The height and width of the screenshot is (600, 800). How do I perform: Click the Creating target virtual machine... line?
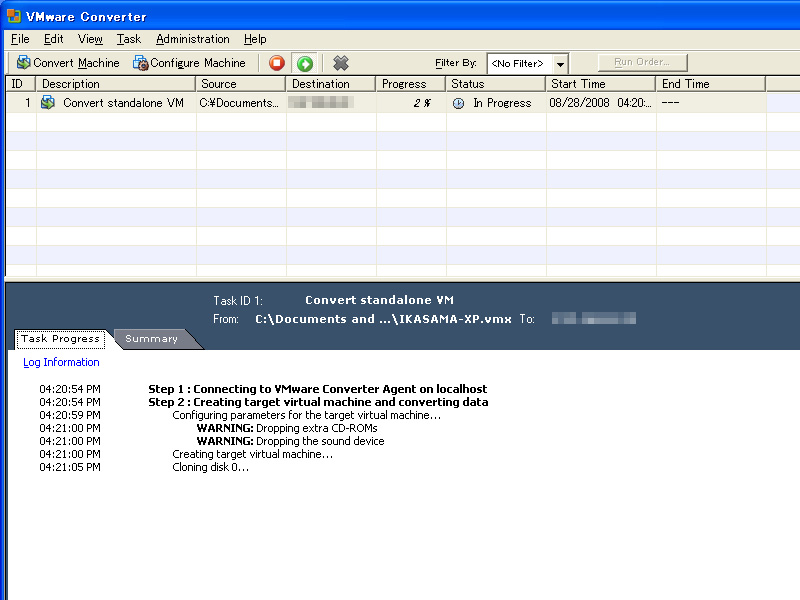(x=253, y=454)
